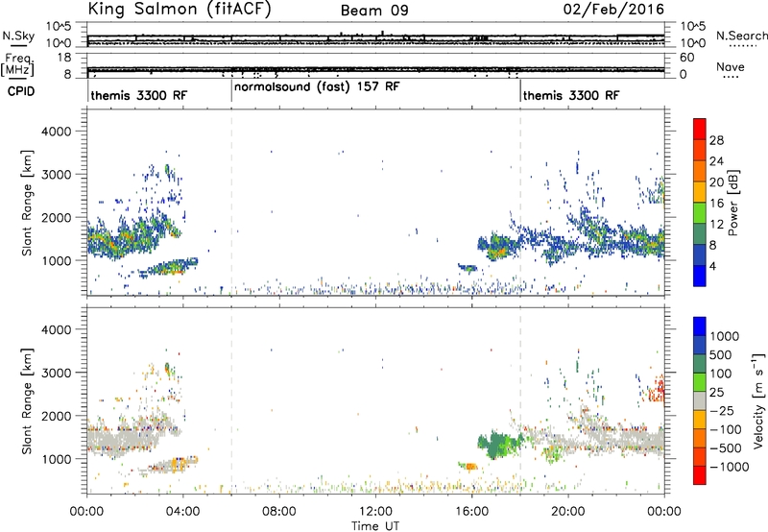Click the 3000 km tick of the velocity panel
768x532 pixels.
pyautogui.click(x=56, y=373)
